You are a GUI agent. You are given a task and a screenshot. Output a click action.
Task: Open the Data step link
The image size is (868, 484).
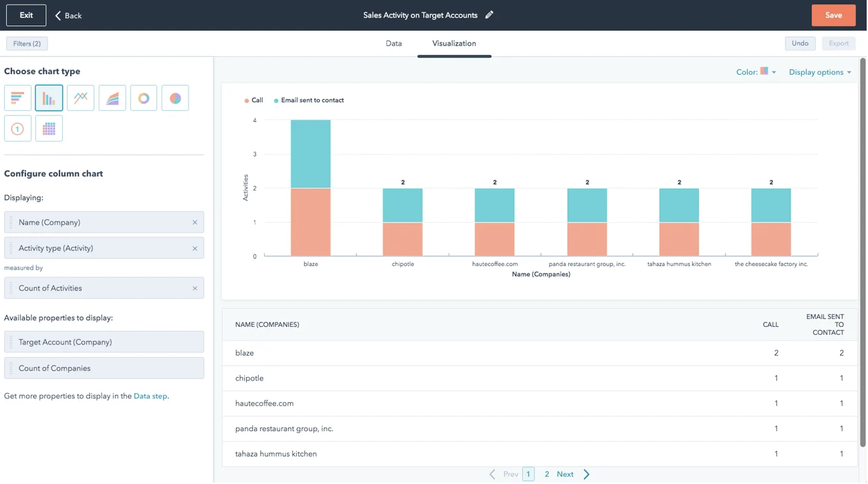[150, 396]
